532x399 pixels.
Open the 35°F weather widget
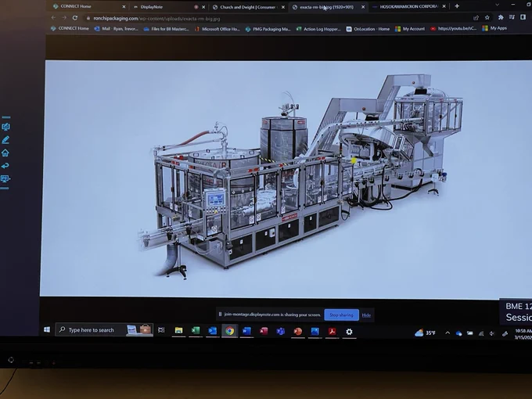click(x=425, y=332)
